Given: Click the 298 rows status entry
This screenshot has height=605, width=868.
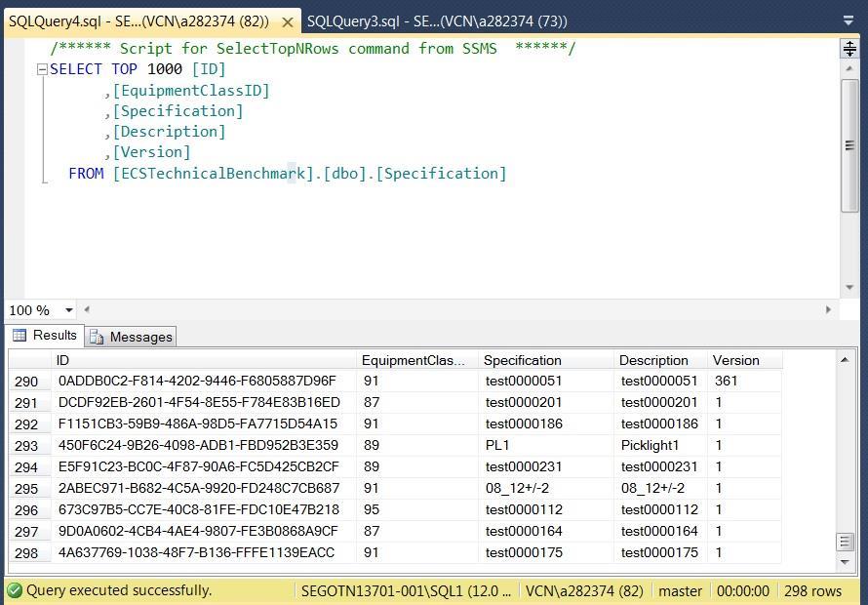Looking at the screenshot, I should (x=812, y=591).
